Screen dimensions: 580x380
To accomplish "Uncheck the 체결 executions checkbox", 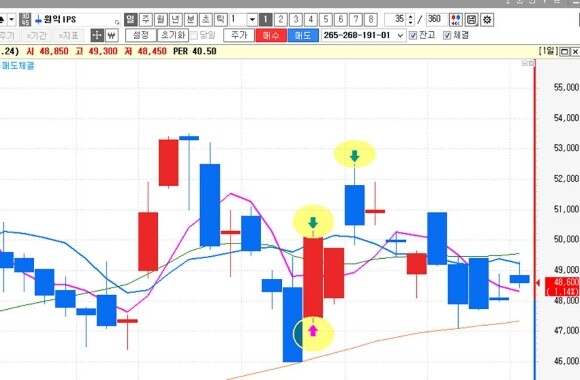I will tap(447, 36).
